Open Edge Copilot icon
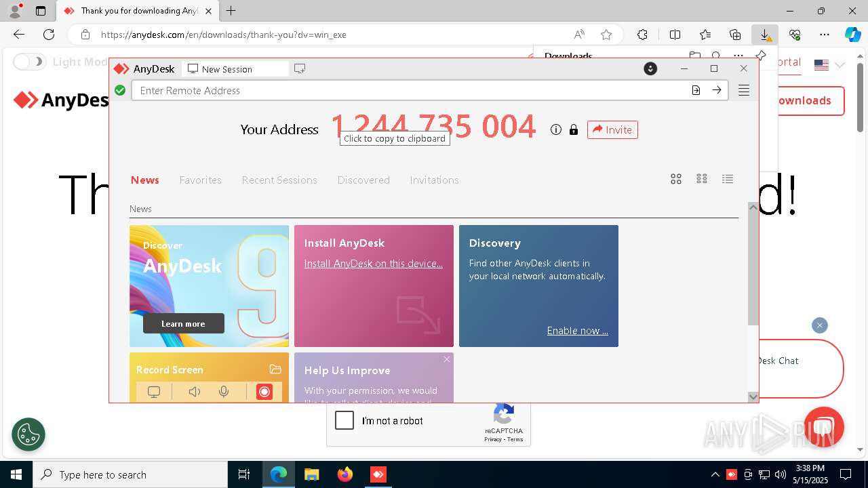Viewport: 868px width, 488px height. 852,35
